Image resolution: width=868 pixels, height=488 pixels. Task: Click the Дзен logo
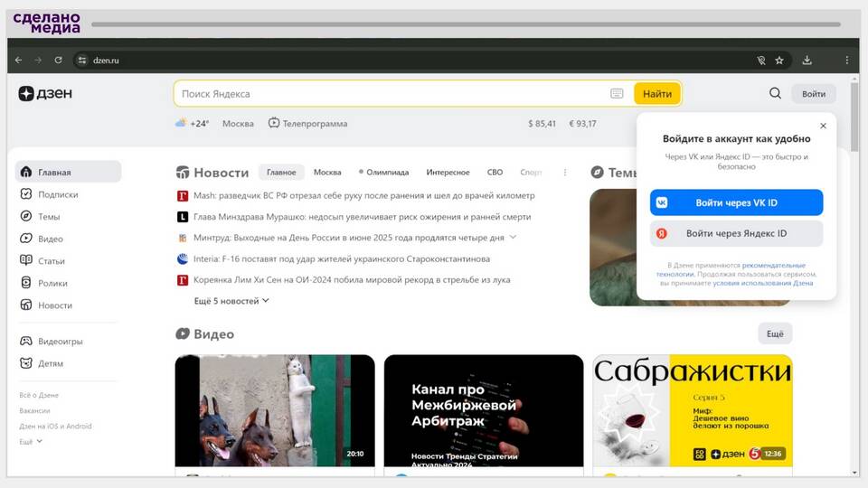(45, 93)
